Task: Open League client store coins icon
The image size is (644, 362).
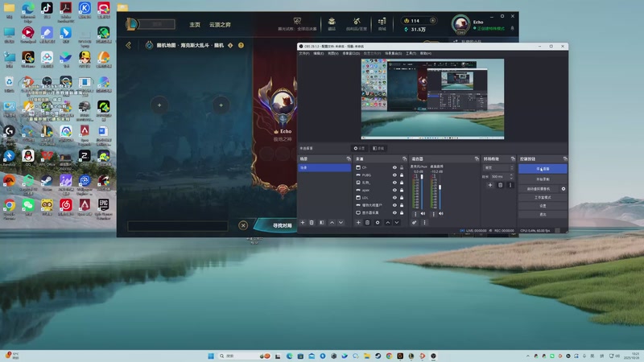Action: click(x=382, y=21)
